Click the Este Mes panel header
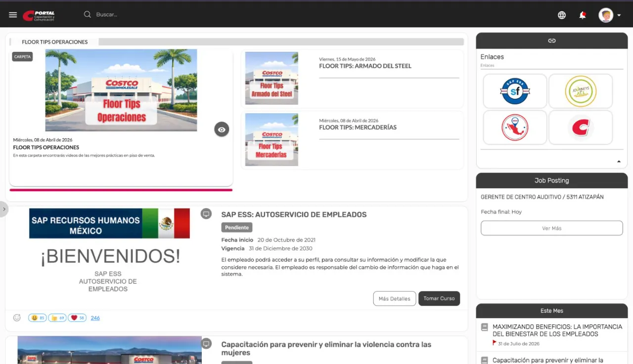Image resolution: width=633 pixels, height=364 pixels. (x=552, y=311)
